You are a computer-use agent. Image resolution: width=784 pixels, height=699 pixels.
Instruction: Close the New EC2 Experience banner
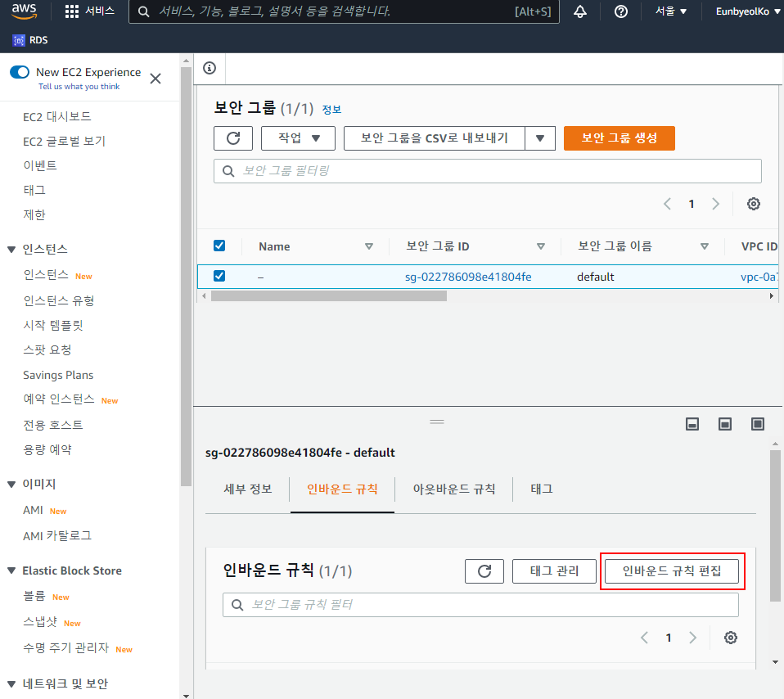(x=155, y=79)
